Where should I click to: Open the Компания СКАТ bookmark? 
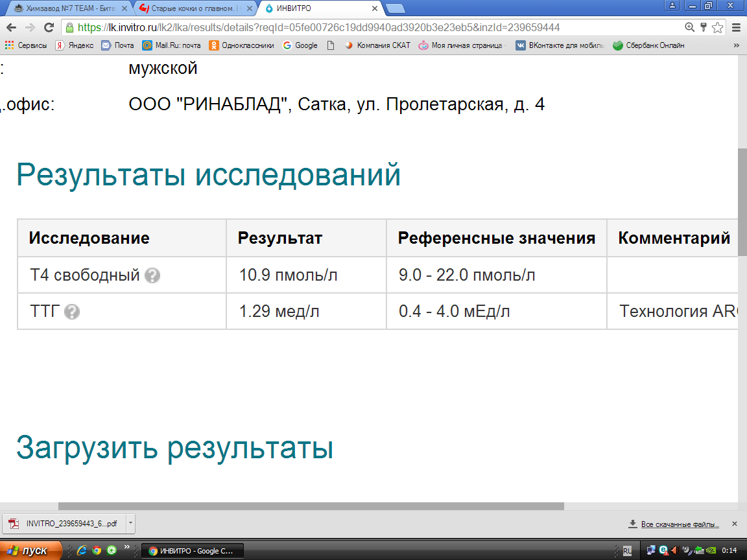(377, 45)
